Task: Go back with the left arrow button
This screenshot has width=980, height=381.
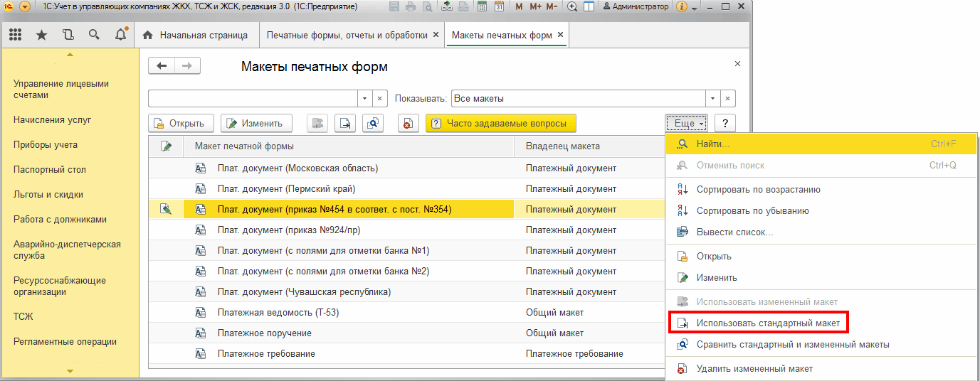Action: 162,66
